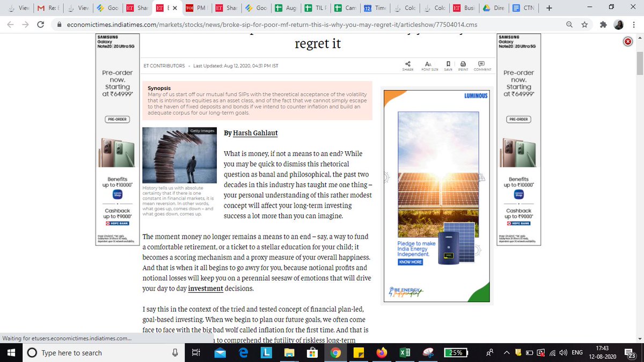Click the address bar URL
Image resolution: width=644 pixels, height=362 pixels.
coord(272,25)
